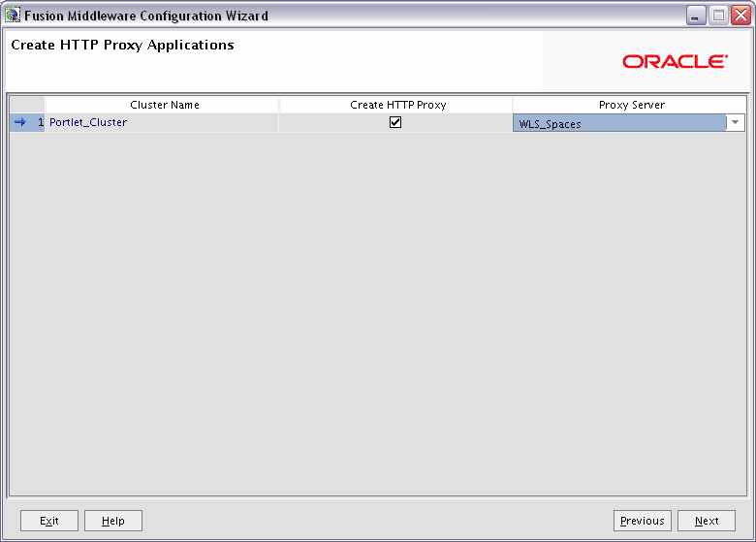Maximize the Configuration Wizard window
This screenshot has height=542, width=756.
[718, 16]
